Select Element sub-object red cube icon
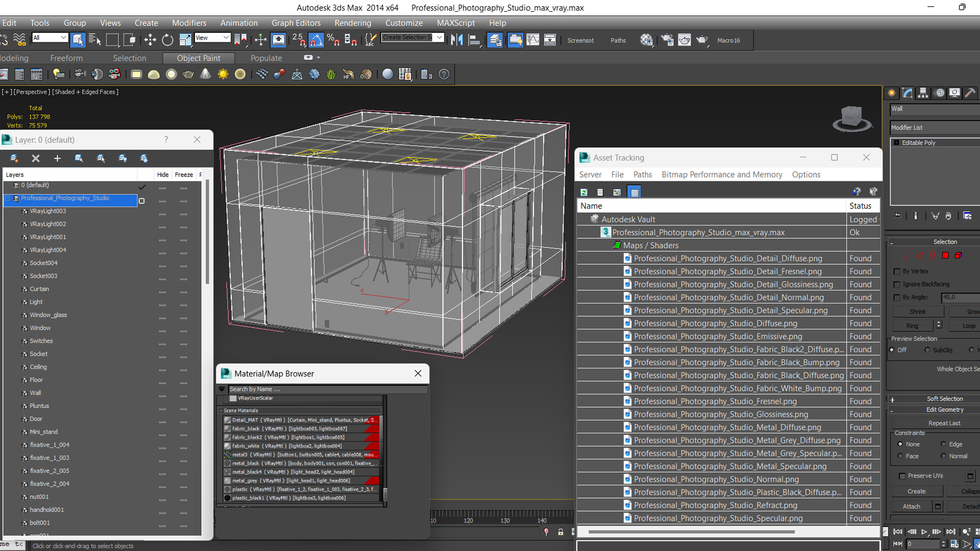 point(958,255)
